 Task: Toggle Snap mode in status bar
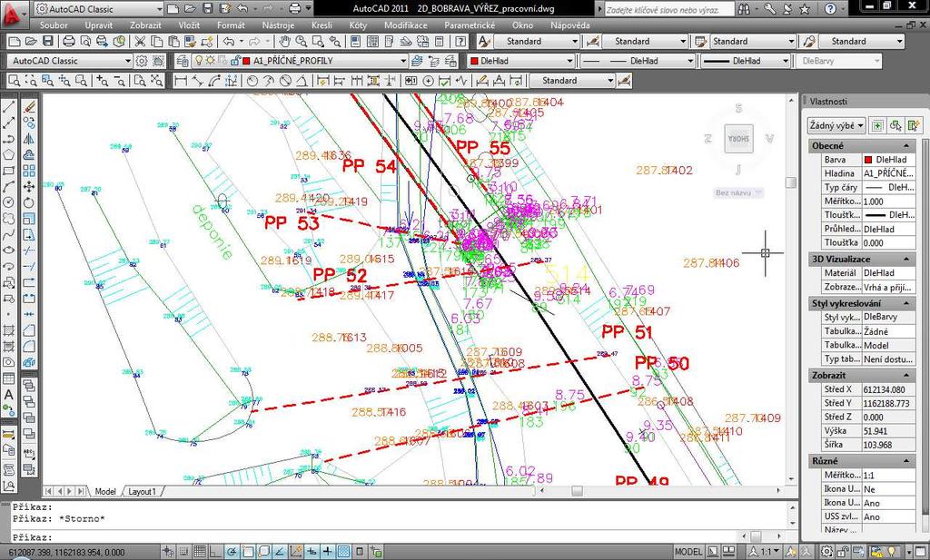click(x=184, y=552)
